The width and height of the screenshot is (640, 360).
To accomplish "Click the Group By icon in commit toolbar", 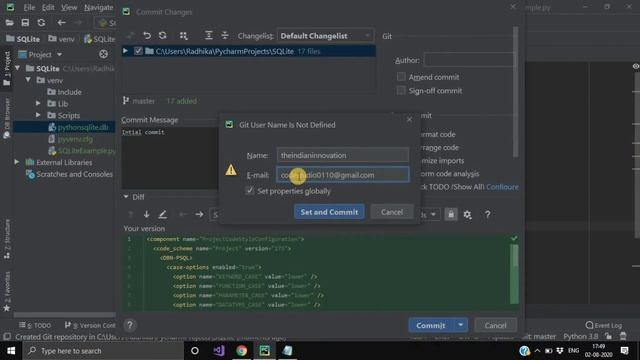I will pos(184,36).
